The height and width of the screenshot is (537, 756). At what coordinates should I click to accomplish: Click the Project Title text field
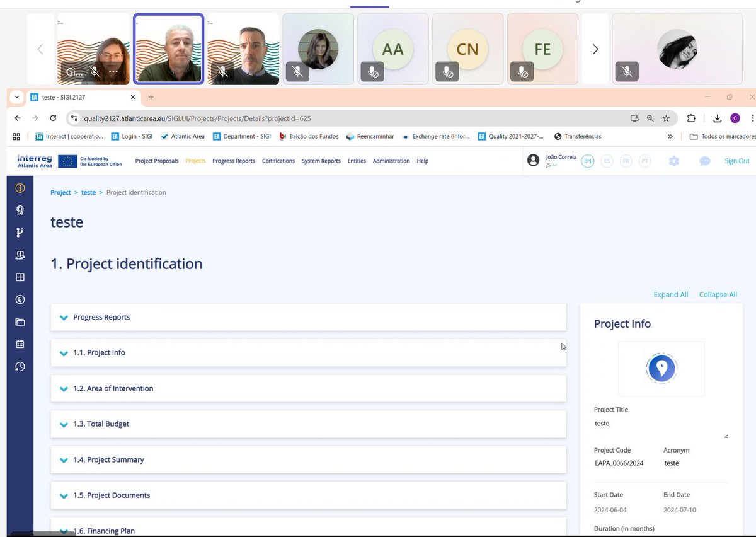coord(661,428)
